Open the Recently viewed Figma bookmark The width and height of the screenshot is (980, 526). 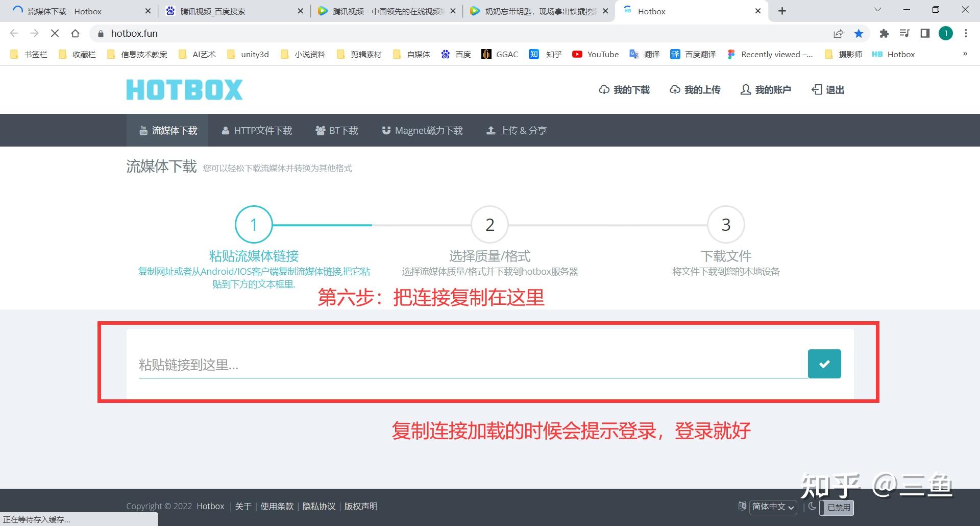coord(770,54)
